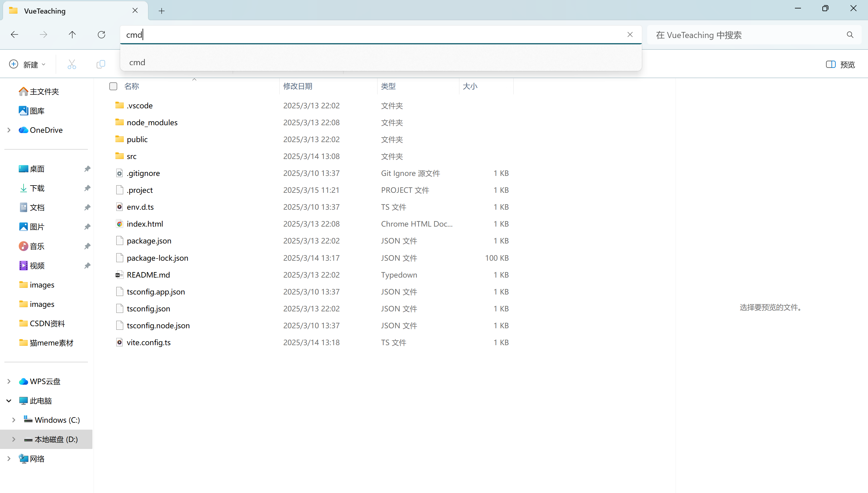Image resolution: width=868 pixels, height=493 pixels.
Task: Select the cmd suggestion in dropdown
Action: [137, 62]
